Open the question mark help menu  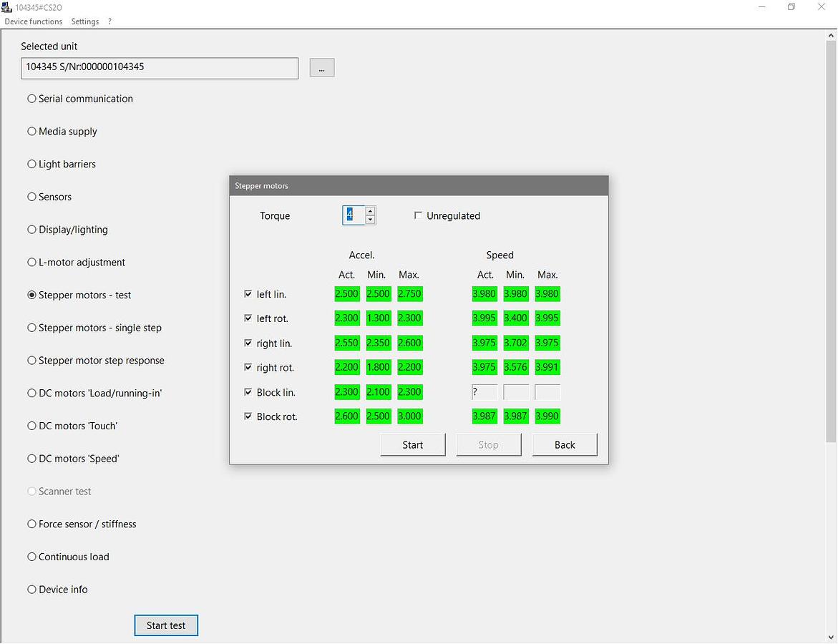point(109,21)
